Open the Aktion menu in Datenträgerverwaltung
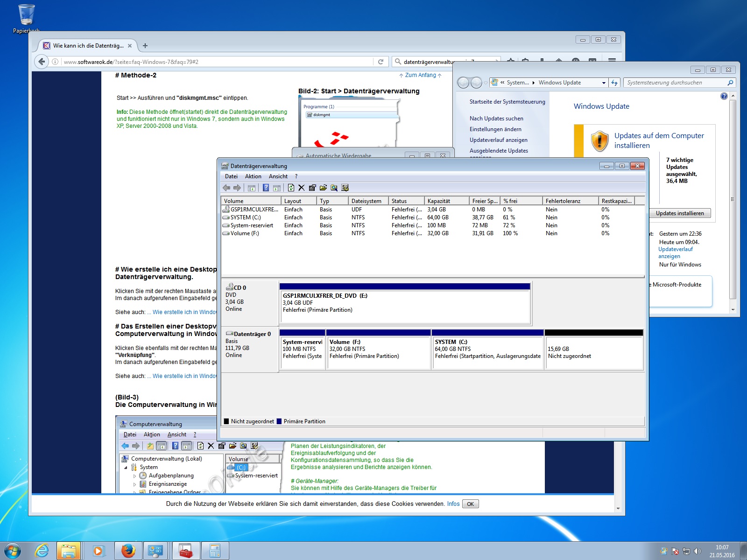 click(x=253, y=176)
